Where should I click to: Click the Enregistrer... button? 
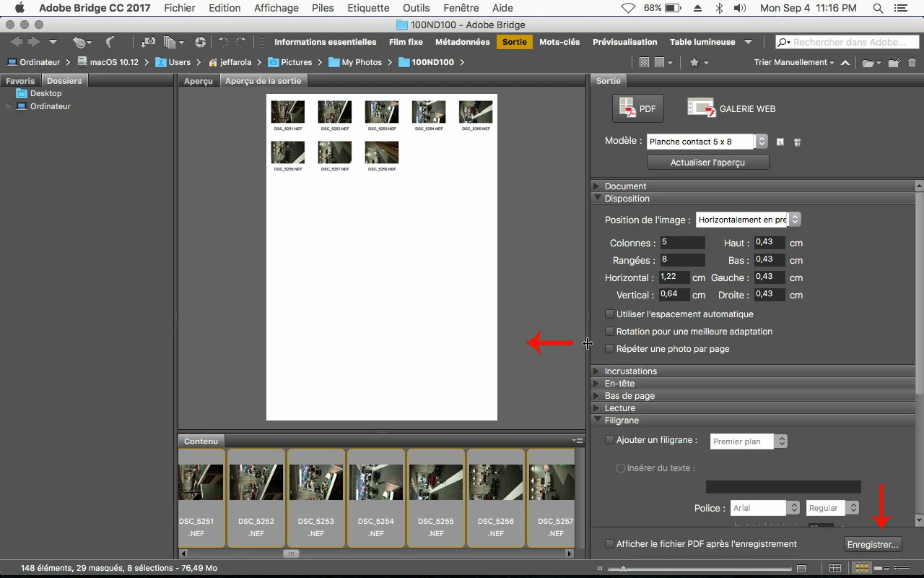[x=873, y=544]
